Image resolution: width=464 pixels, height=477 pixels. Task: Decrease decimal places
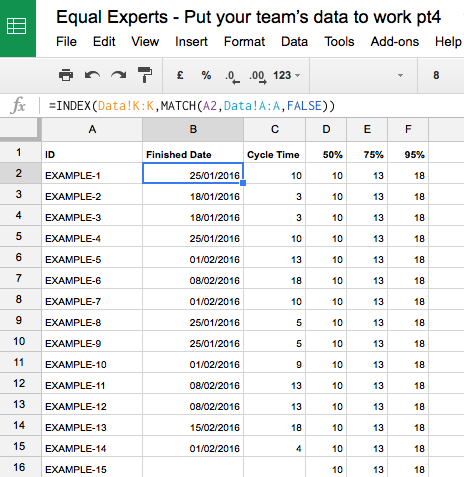[232, 76]
